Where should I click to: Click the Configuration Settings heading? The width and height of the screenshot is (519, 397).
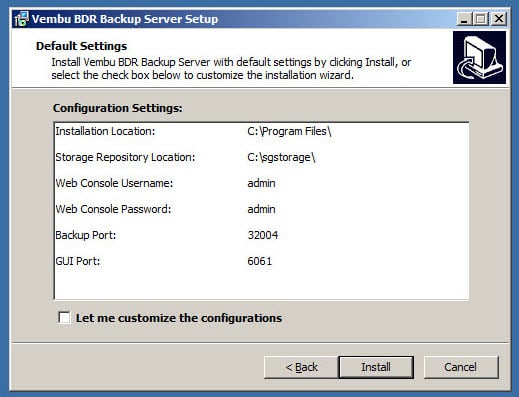pos(118,108)
